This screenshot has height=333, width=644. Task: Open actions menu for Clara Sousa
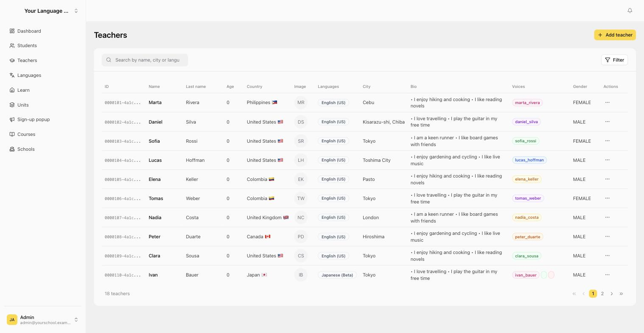coord(607,255)
